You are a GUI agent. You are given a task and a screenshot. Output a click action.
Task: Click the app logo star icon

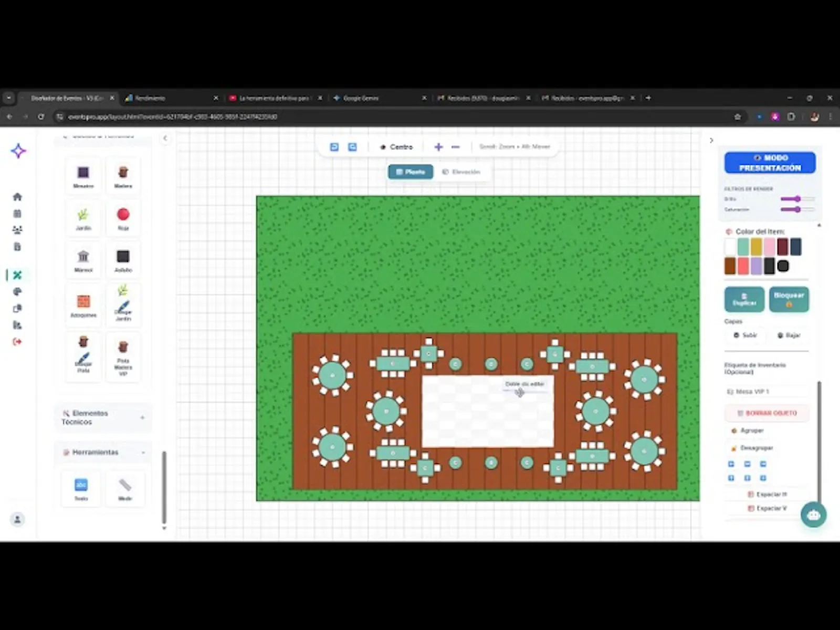point(18,151)
